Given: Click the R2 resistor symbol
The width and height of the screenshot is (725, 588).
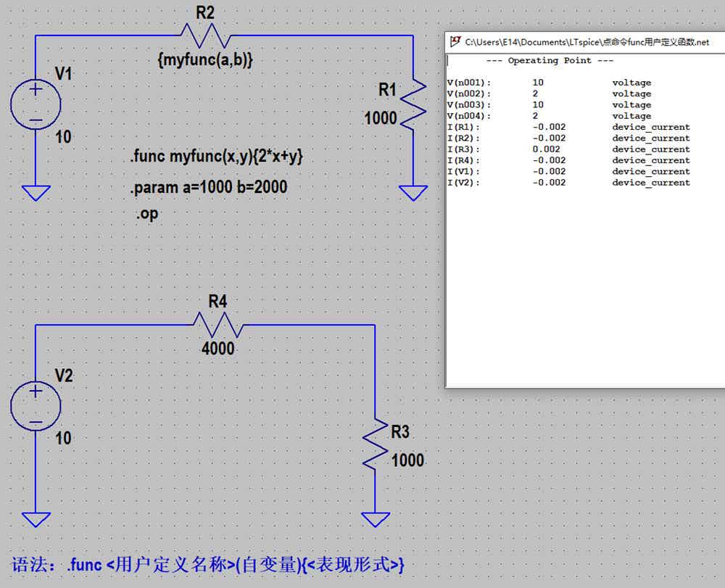Looking at the screenshot, I should (205, 36).
